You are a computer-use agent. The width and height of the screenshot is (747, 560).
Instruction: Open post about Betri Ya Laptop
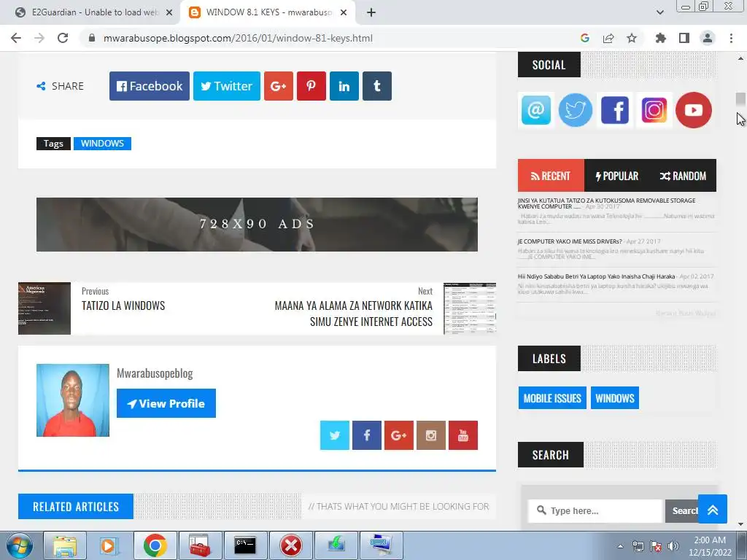tap(597, 276)
